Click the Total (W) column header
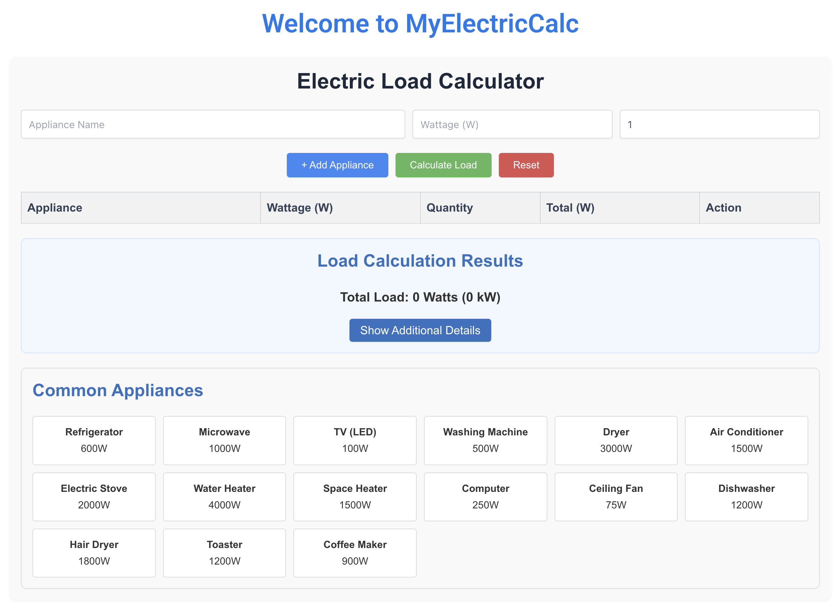 click(x=619, y=208)
